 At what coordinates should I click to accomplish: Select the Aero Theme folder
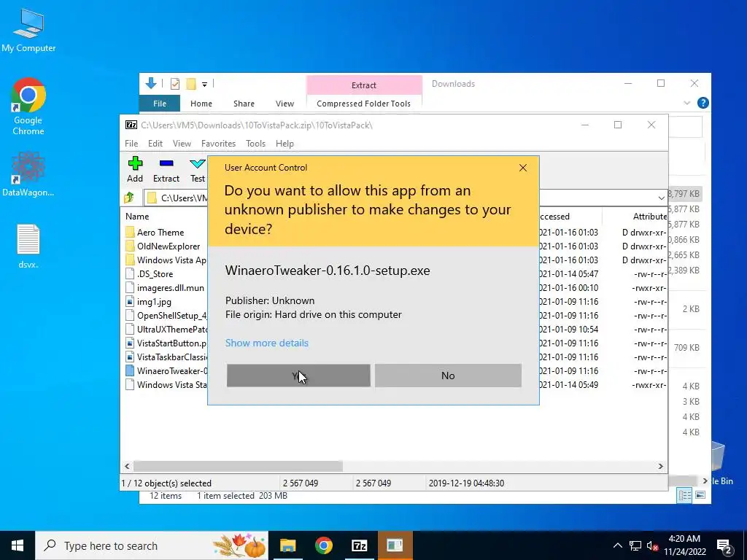160,233
